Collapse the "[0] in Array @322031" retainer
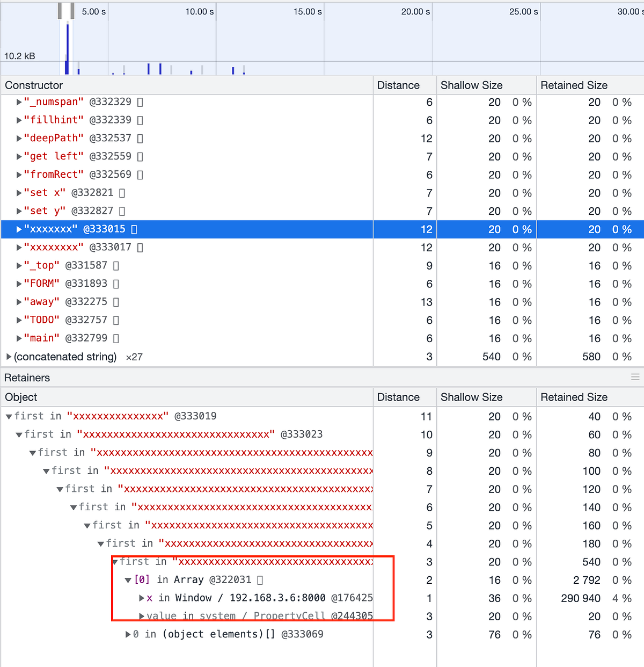The width and height of the screenshot is (644, 667). click(128, 579)
